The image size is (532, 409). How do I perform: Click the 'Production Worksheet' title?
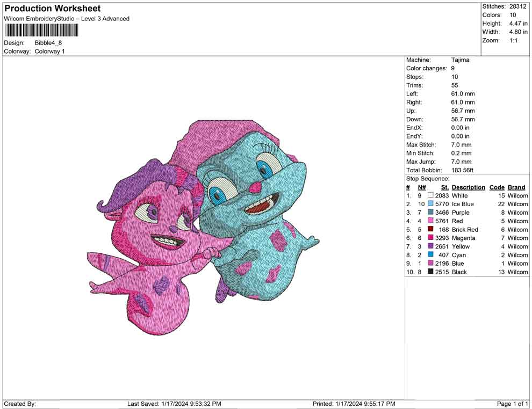coord(52,9)
